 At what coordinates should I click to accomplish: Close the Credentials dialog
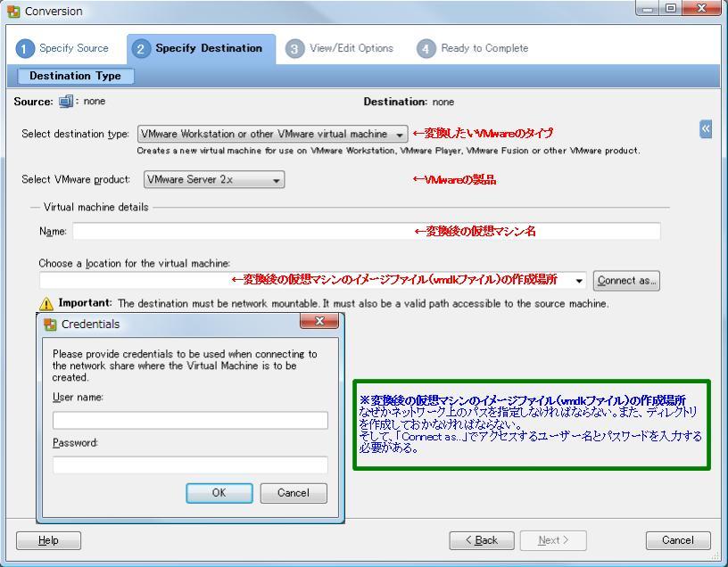319,321
